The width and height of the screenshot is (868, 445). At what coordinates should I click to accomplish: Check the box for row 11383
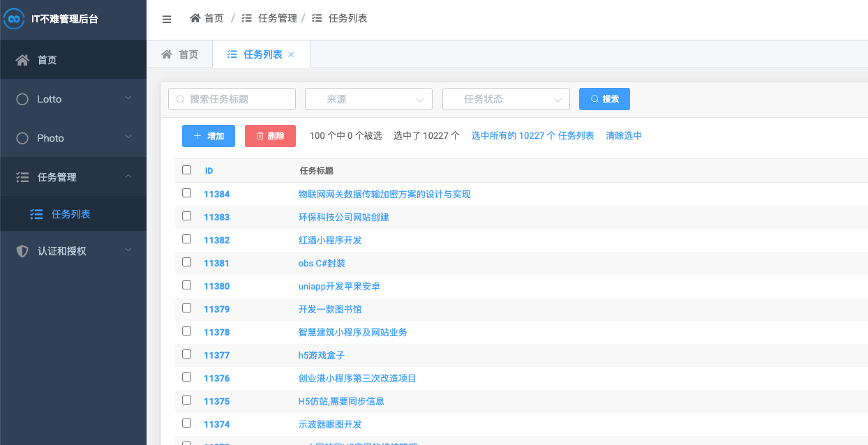click(x=186, y=216)
